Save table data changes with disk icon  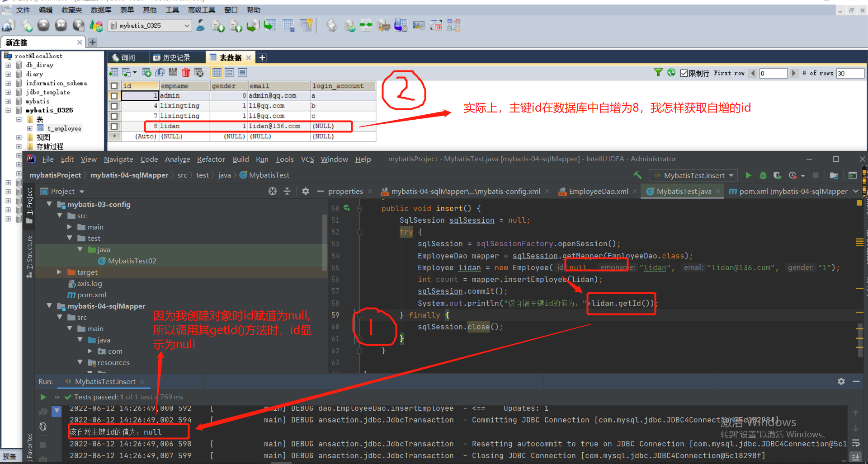pyautogui.click(x=173, y=72)
